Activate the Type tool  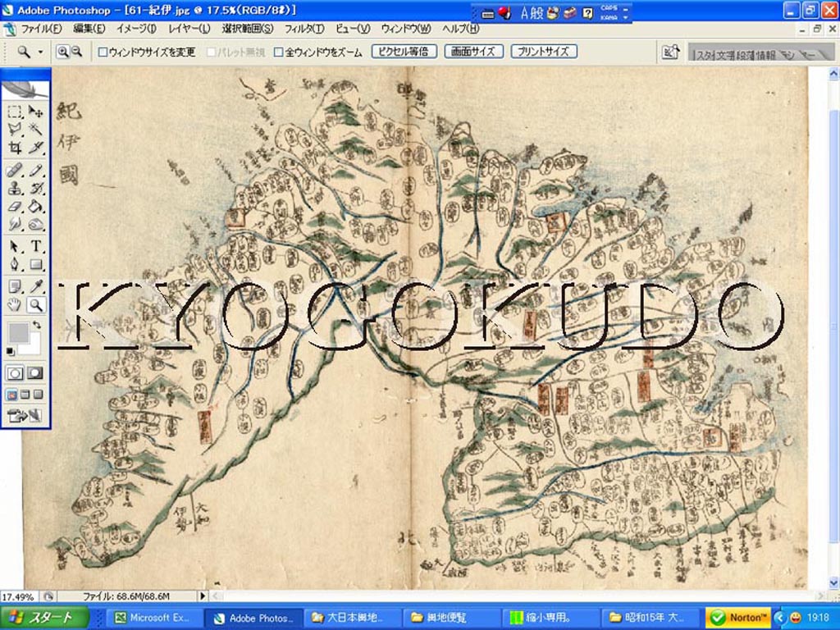point(36,246)
